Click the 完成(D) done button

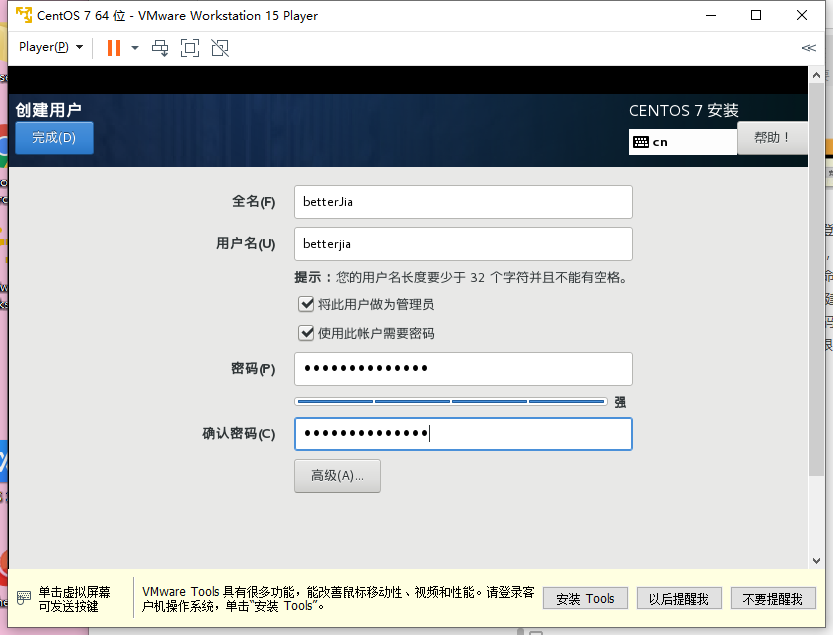click(x=54, y=138)
